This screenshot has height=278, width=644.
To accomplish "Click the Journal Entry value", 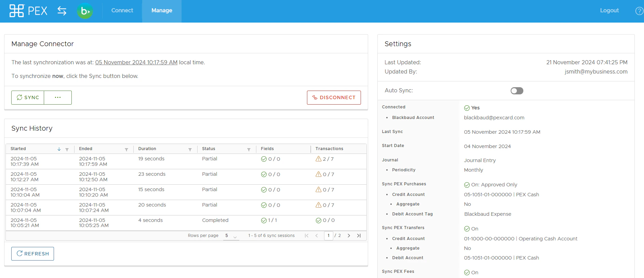I will click(x=480, y=160).
